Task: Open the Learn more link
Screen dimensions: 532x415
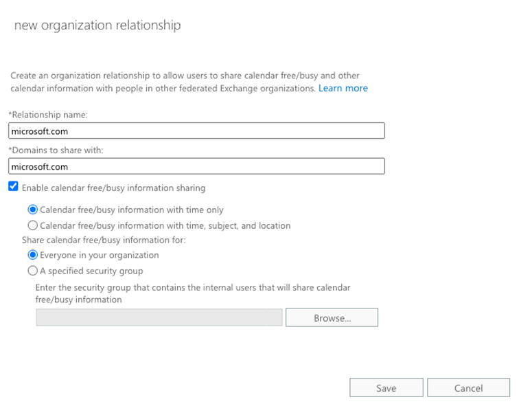Action: tap(343, 89)
